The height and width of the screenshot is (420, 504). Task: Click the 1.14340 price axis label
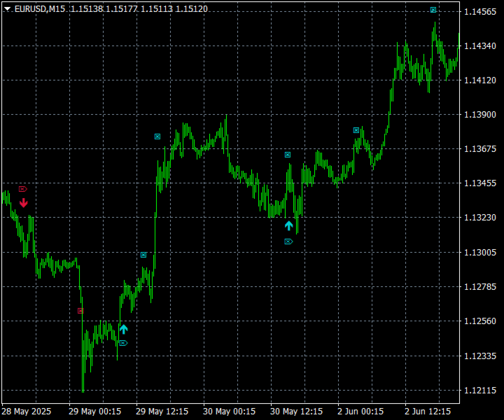(x=480, y=46)
